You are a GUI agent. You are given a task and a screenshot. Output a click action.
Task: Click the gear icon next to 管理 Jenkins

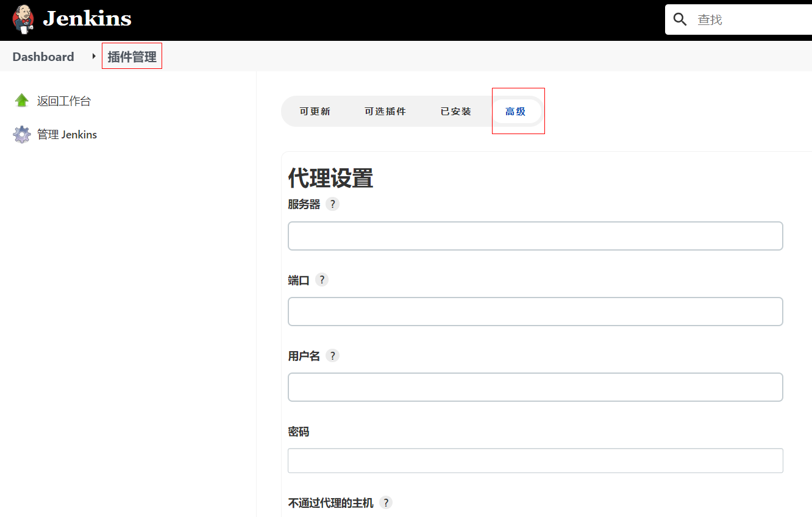pos(22,134)
